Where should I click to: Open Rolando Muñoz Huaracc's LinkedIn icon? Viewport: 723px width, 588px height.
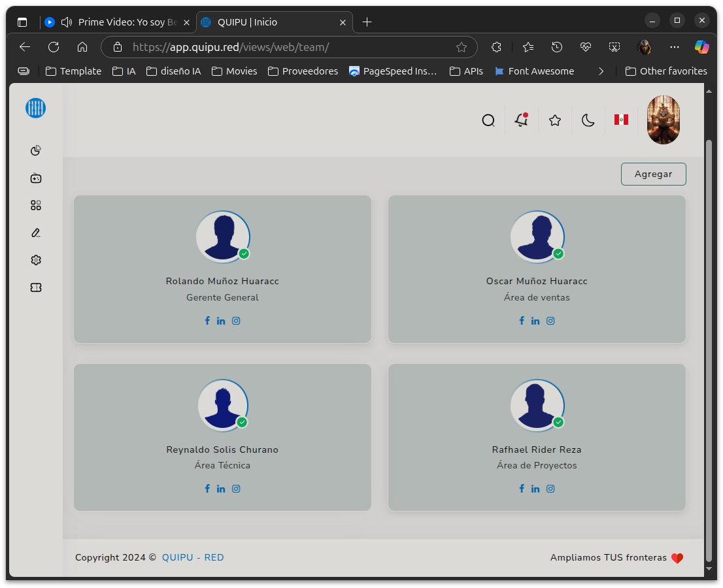point(221,321)
